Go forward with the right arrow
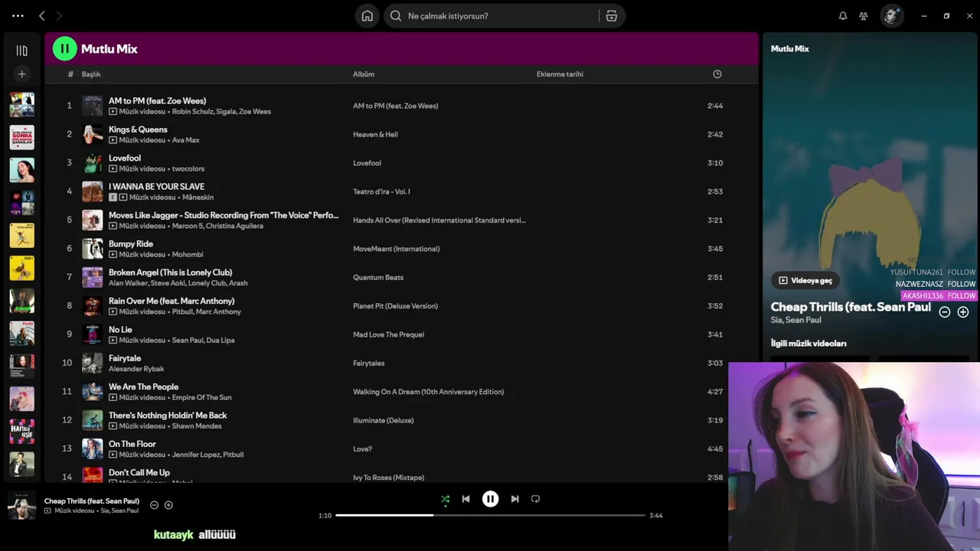Image resolution: width=980 pixels, height=551 pixels. pyautogui.click(x=59, y=15)
